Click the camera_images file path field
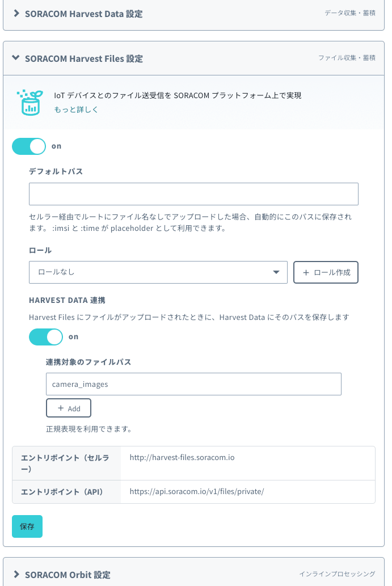Viewport: 392px width, 586px height. [193, 384]
